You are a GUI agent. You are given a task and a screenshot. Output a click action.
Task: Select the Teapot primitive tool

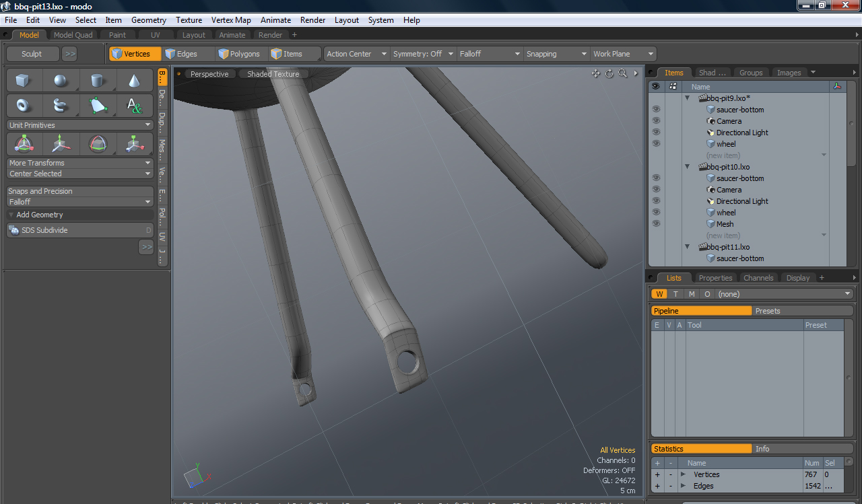click(x=61, y=106)
